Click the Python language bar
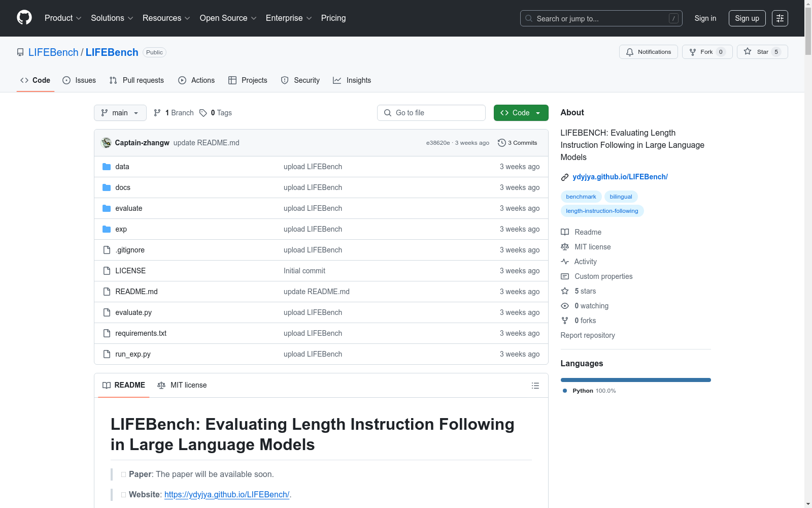The image size is (812, 508). click(636, 380)
